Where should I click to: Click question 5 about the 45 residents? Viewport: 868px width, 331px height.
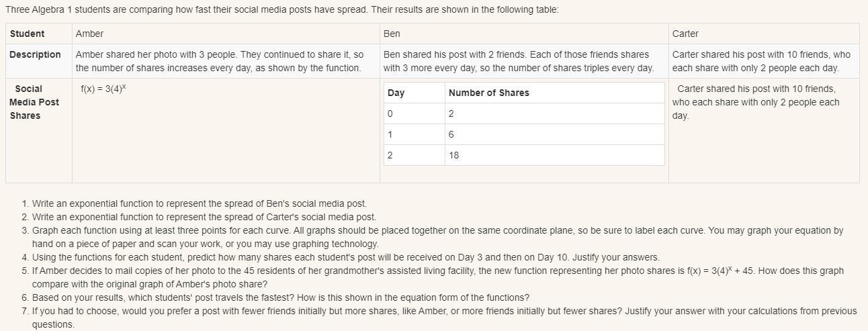437,271
